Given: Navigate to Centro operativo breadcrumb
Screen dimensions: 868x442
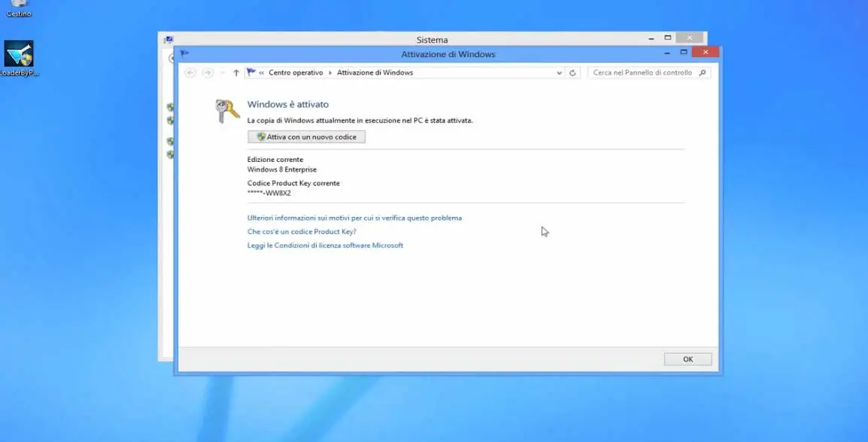Looking at the screenshot, I should click(x=296, y=72).
